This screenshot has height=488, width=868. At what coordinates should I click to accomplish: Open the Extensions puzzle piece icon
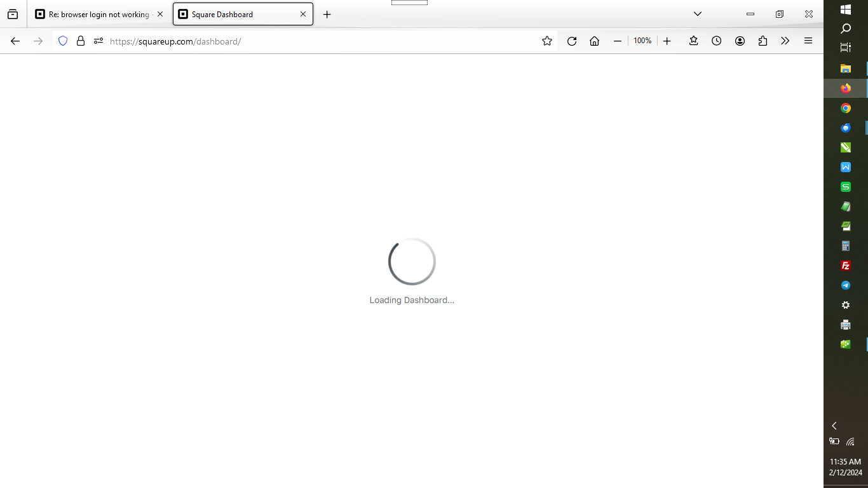(763, 41)
